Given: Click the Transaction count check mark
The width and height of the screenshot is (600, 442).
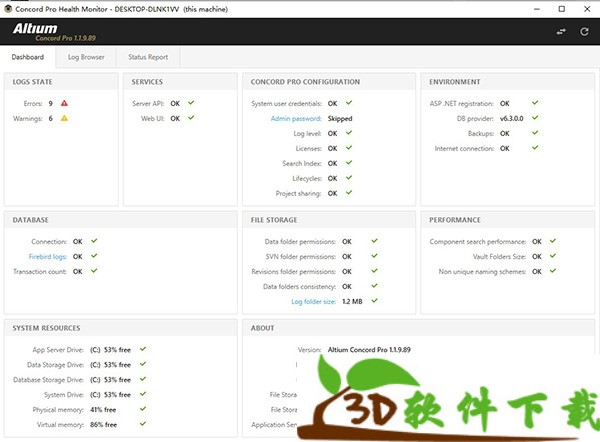Looking at the screenshot, I should (x=94, y=271).
